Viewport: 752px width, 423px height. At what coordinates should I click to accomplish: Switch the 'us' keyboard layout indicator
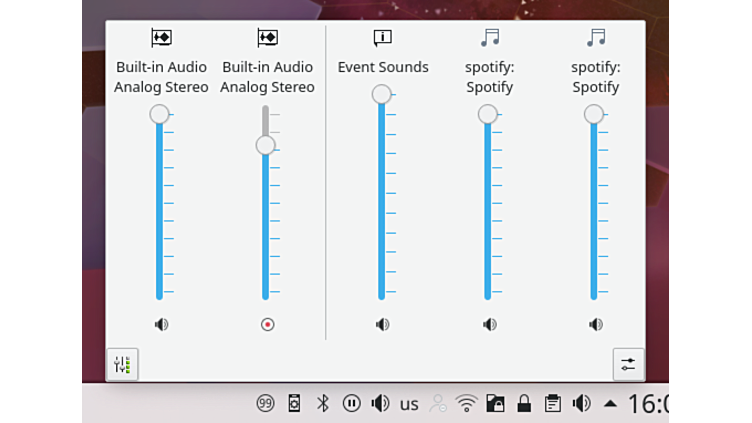click(x=409, y=404)
